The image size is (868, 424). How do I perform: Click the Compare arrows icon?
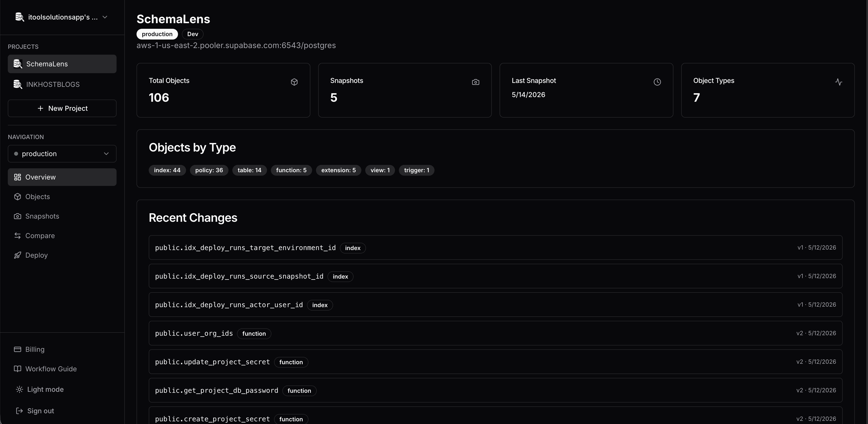(18, 236)
